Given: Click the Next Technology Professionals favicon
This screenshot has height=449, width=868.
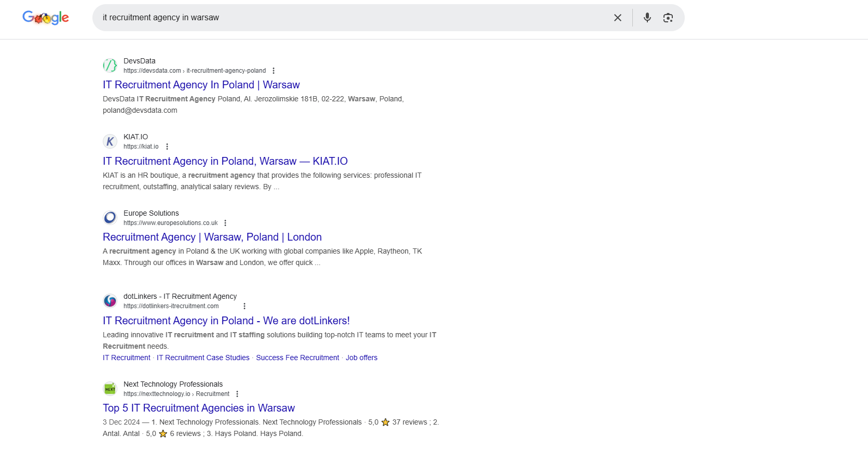Looking at the screenshot, I should (110, 389).
